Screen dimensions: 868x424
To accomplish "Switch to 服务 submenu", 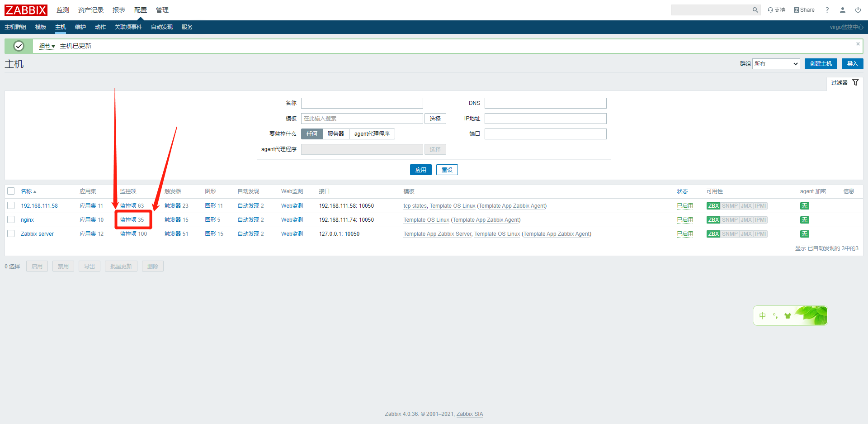I will (x=187, y=27).
